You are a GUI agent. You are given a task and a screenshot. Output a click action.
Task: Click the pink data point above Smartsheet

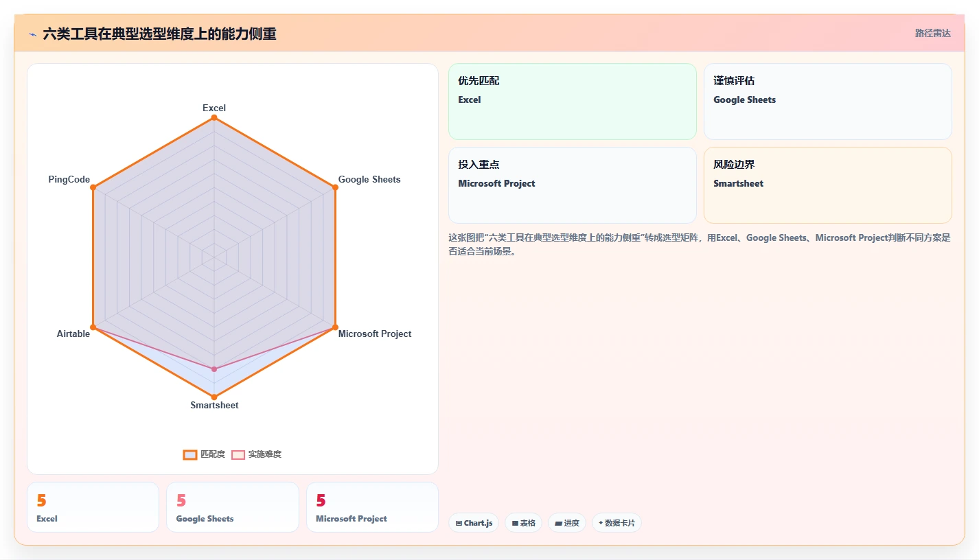pos(214,369)
